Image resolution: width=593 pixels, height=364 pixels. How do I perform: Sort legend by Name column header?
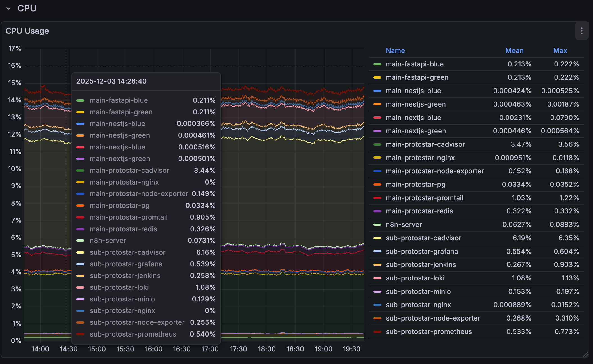click(395, 51)
